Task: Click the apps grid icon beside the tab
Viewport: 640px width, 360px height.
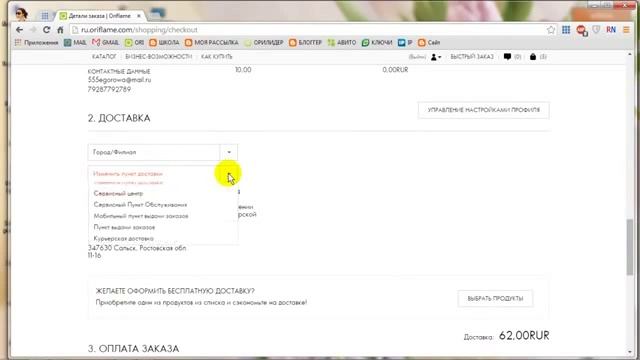Action: click(45, 16)
